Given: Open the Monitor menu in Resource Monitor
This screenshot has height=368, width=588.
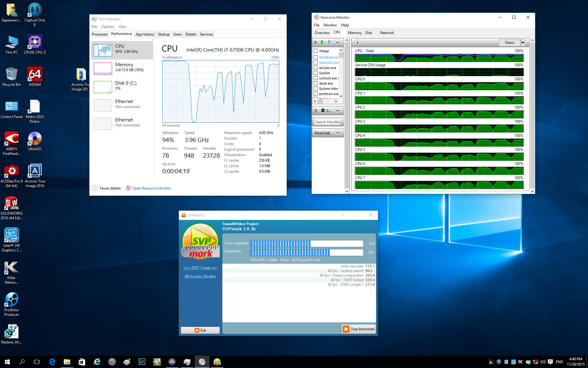Looking at the screenshot, I should tap(330, 25).
